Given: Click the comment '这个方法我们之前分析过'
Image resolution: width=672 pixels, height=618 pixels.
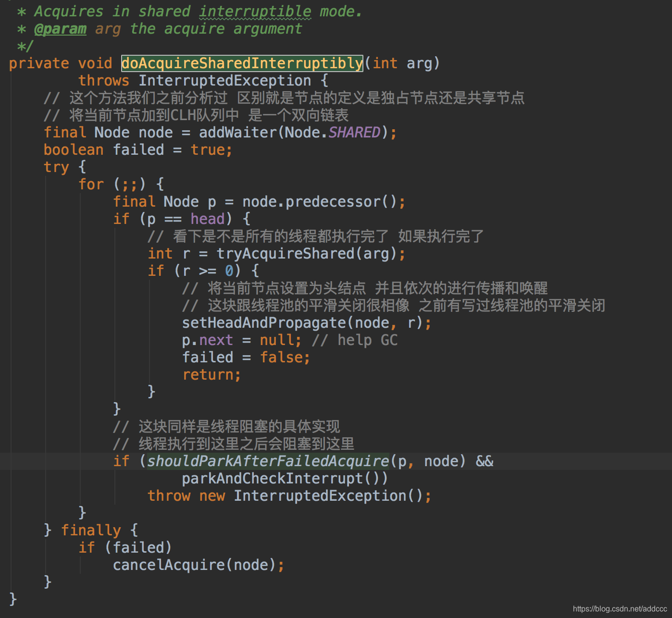Looking at the screenshot, I should tap(284, 98).
